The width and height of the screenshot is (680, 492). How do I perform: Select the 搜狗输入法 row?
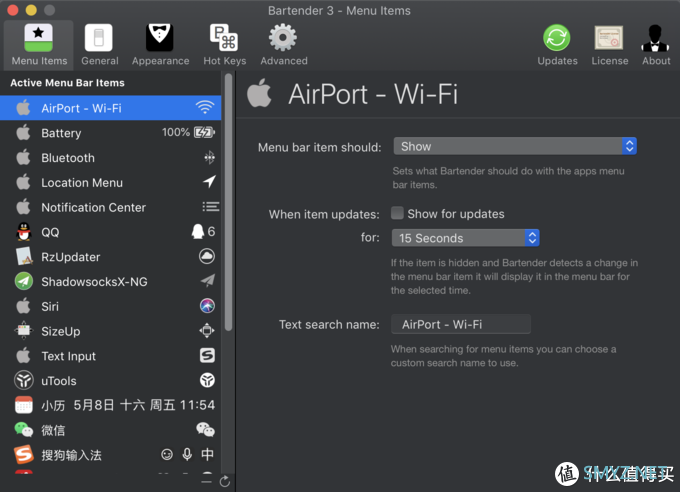(111, 454)
